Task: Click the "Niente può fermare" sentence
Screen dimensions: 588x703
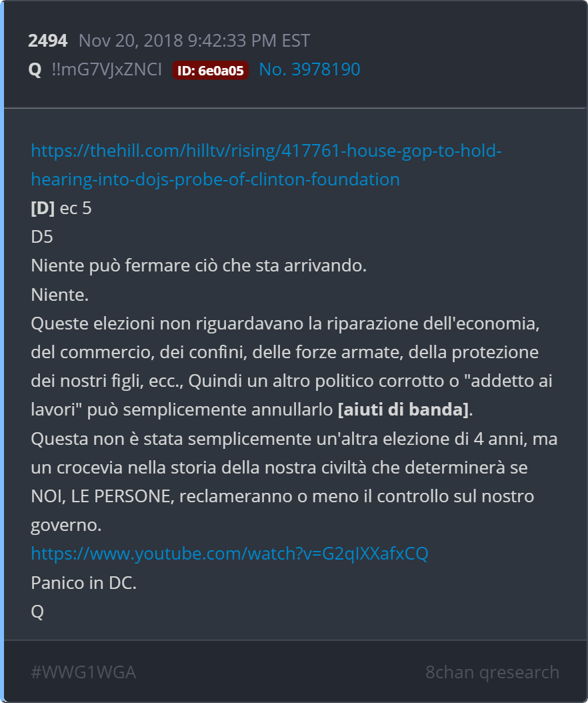Action: pyautogui.click(x=199, y=266)
